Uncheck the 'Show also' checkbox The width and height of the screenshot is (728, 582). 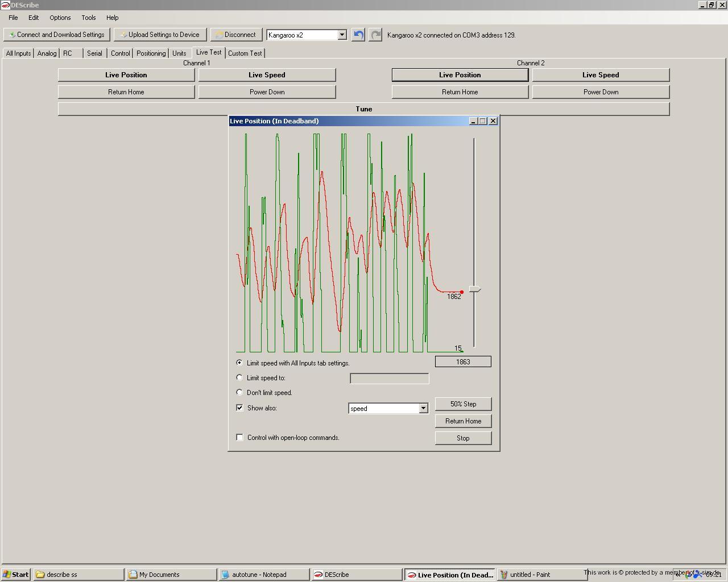pos(239,408)
